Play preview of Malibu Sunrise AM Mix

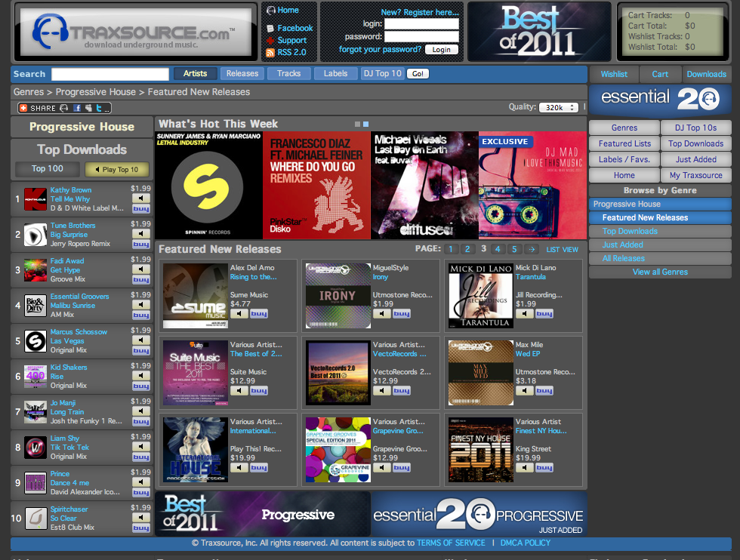pyautogui.click(x=140, y=304)
